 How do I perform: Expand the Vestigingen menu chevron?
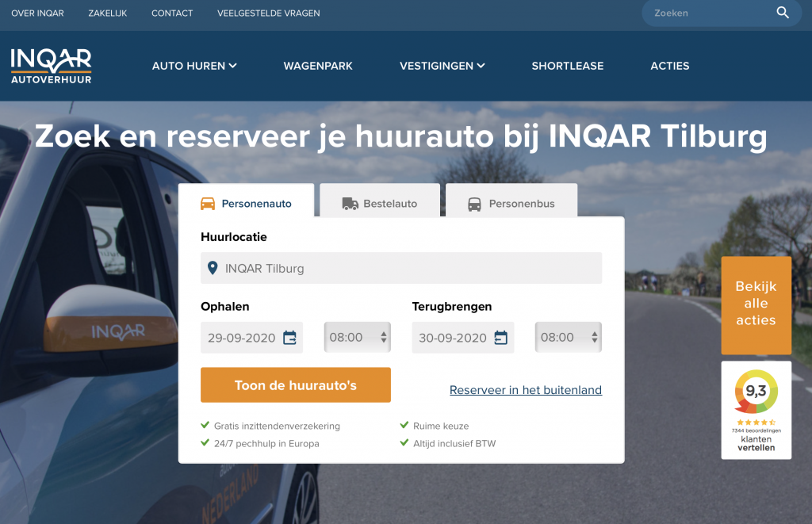coord(481,66)
